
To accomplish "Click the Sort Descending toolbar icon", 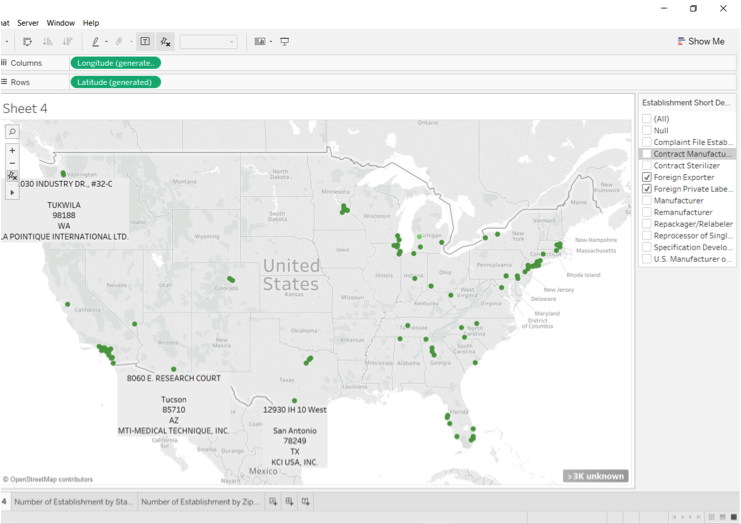I will [68, 42].
